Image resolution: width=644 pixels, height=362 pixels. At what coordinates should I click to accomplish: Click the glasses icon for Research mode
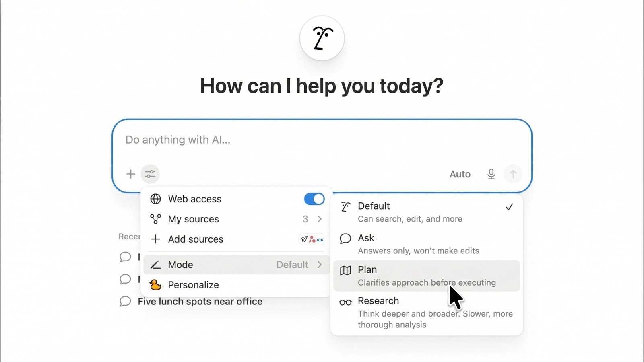(x=345, y=302)
